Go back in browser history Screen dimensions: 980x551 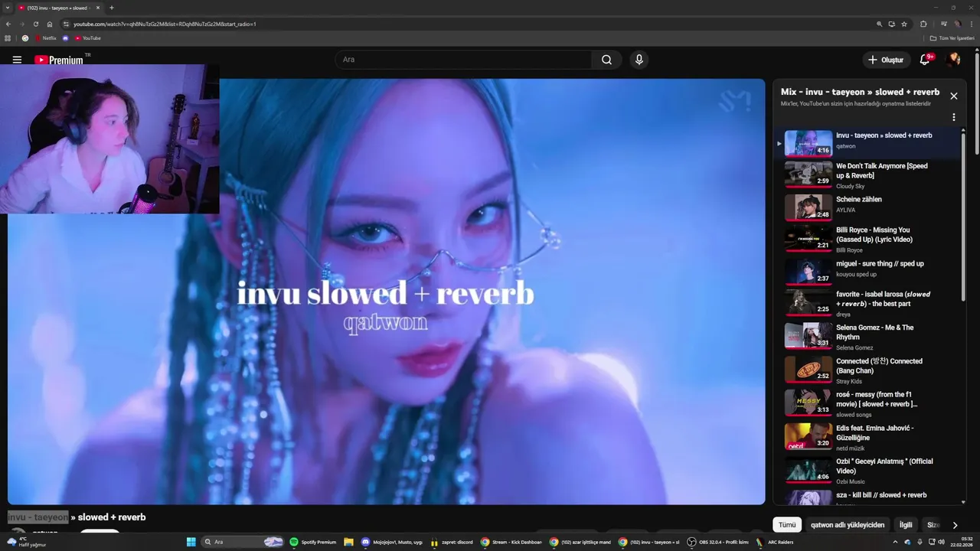click(8, 24)
